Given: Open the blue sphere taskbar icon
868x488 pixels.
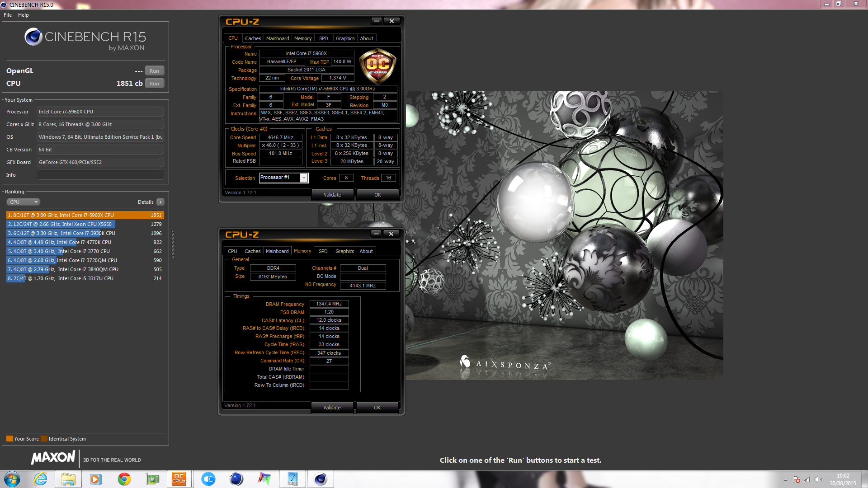Looking at the screenshot, I should point(236,479).
